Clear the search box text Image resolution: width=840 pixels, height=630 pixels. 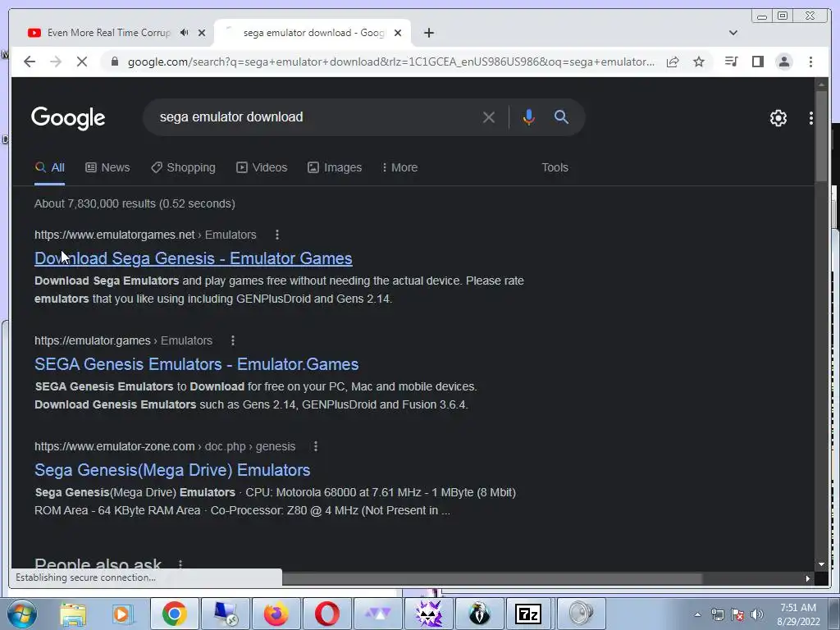[489, 117]
